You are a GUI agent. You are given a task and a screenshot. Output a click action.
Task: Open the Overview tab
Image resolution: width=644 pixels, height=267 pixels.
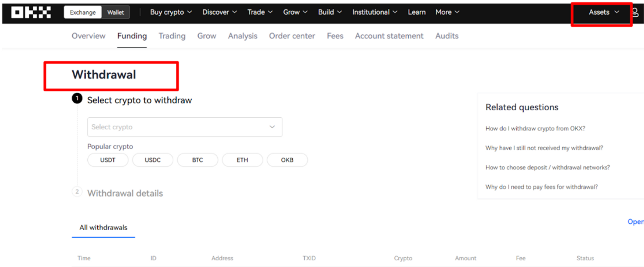click(89, 36)
